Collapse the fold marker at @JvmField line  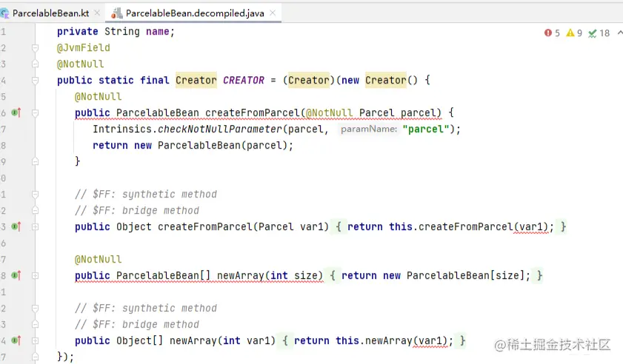click(35, 48)
